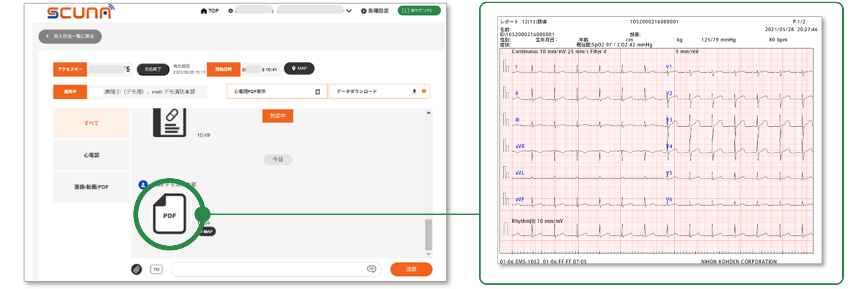Select the 画像/動画/PDF filter tab
This screenshot has width=868, height=289.
pos(92,187)
